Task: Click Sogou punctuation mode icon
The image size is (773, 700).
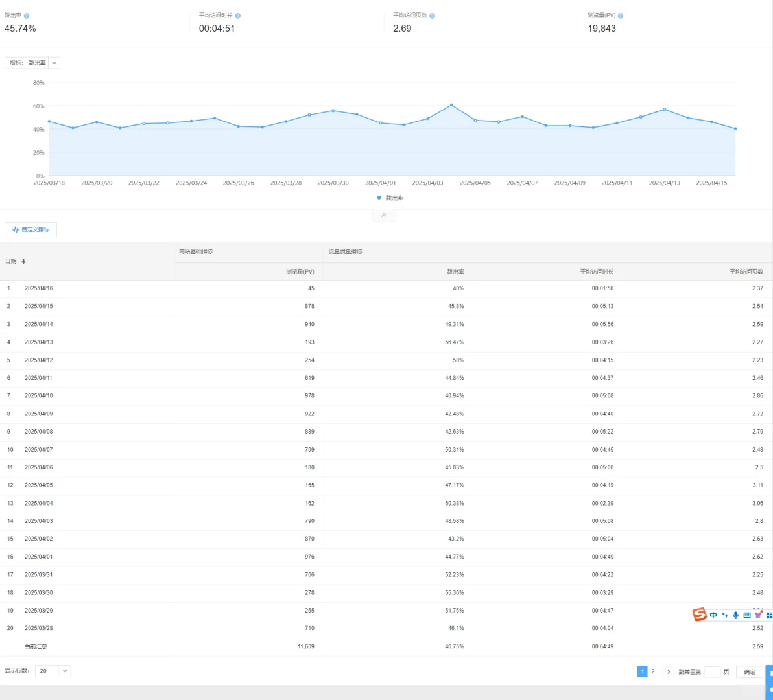Action: click(x=724, y=615)
